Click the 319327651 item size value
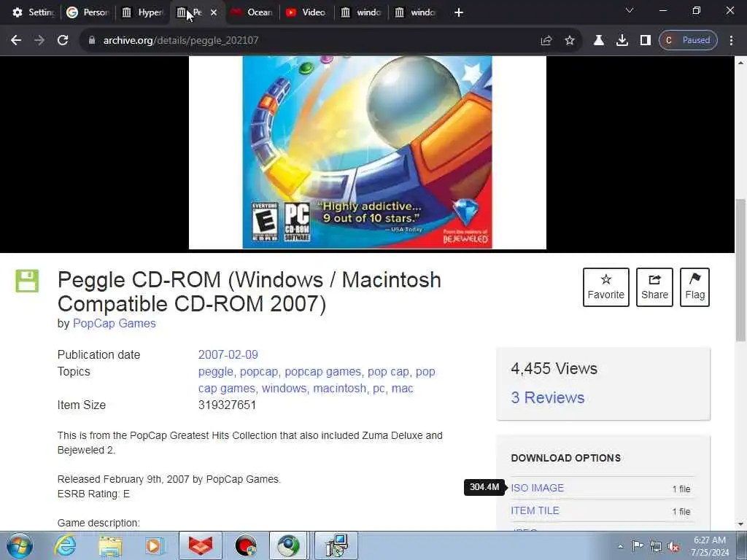 coord(228,405)
